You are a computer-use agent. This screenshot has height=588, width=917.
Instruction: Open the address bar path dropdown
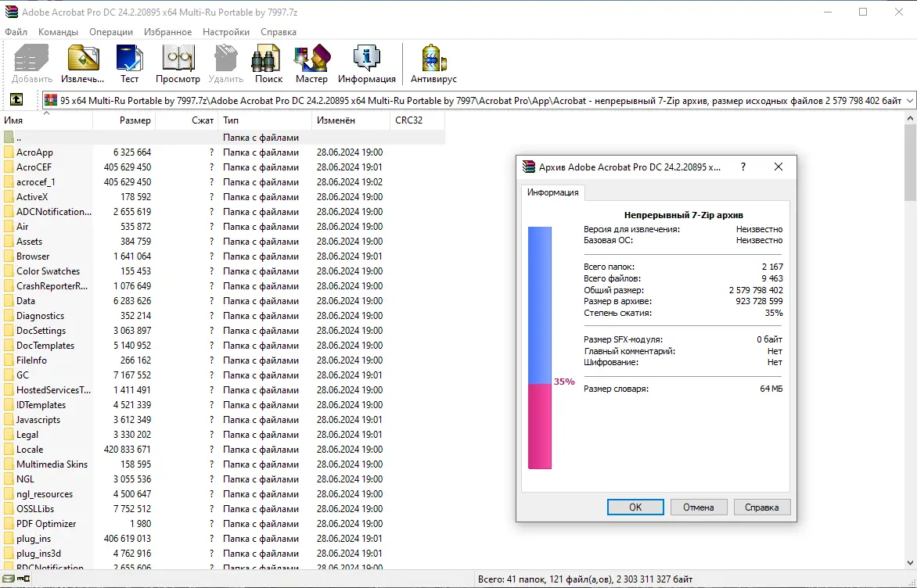tap(909, 101)
